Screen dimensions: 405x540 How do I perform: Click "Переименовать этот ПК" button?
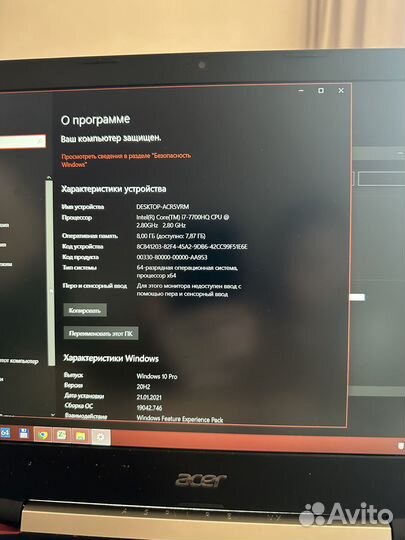[101, 333]
